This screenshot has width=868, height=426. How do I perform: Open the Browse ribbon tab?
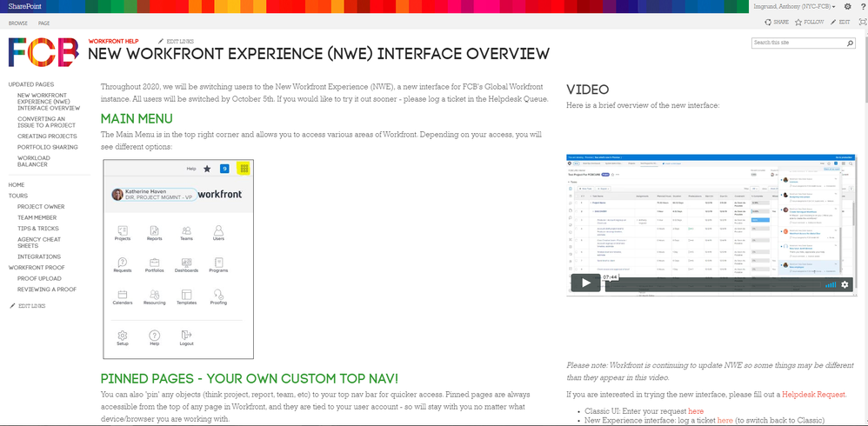pyautogui.click(x=17, y=23)
